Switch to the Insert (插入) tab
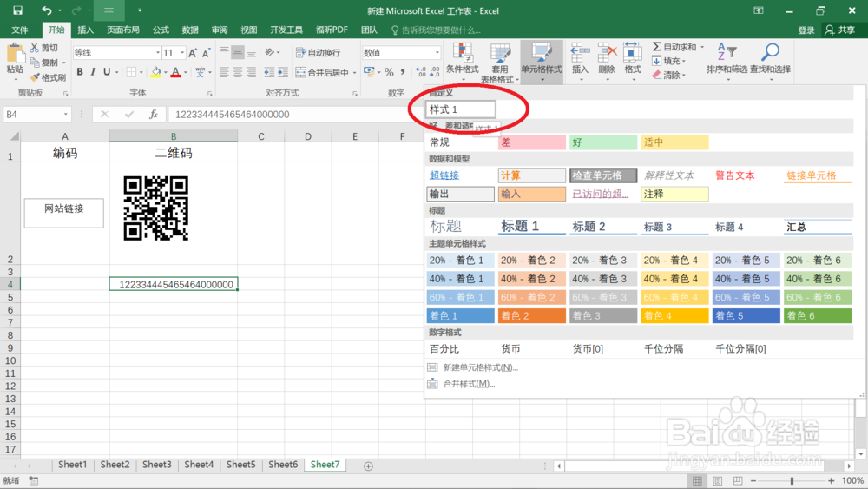The width and height of the screenshot is (868, 489). [85, 30]
